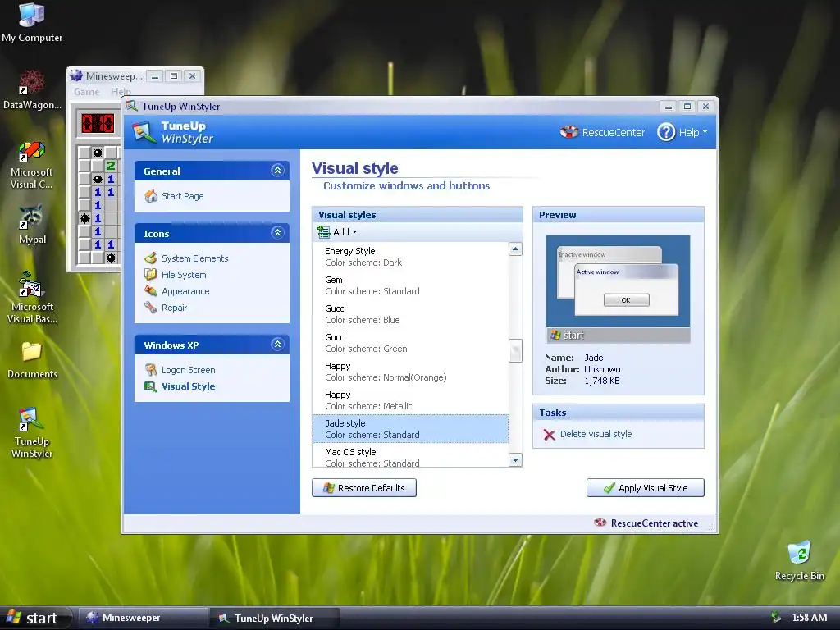
Task: Click the File System folder icon
Action: (151, 275)
